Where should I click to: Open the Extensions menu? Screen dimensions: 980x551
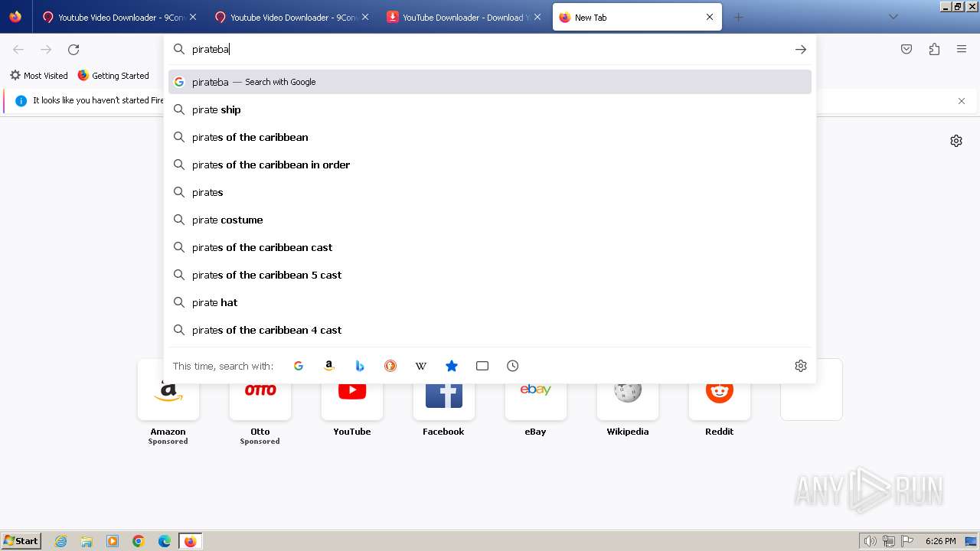coord(934,50)
